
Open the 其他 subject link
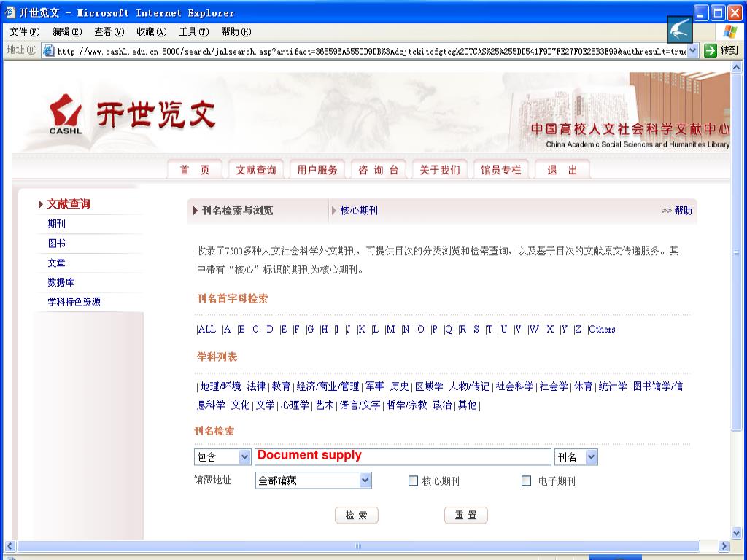point(467,405)
